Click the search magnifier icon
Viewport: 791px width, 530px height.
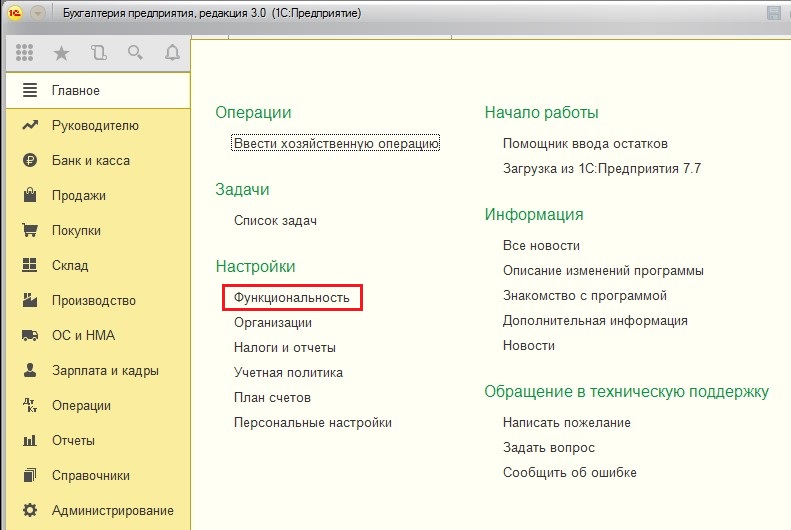click(135, 52)
